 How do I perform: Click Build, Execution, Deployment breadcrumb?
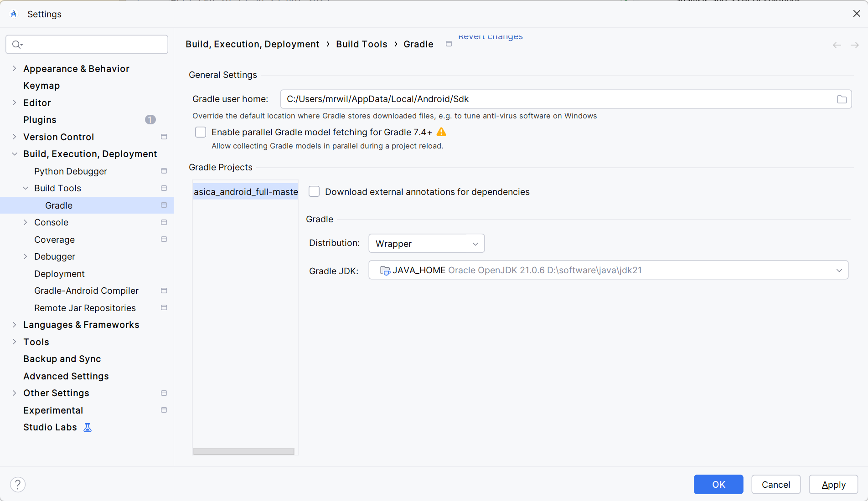[x=253, y=44]
